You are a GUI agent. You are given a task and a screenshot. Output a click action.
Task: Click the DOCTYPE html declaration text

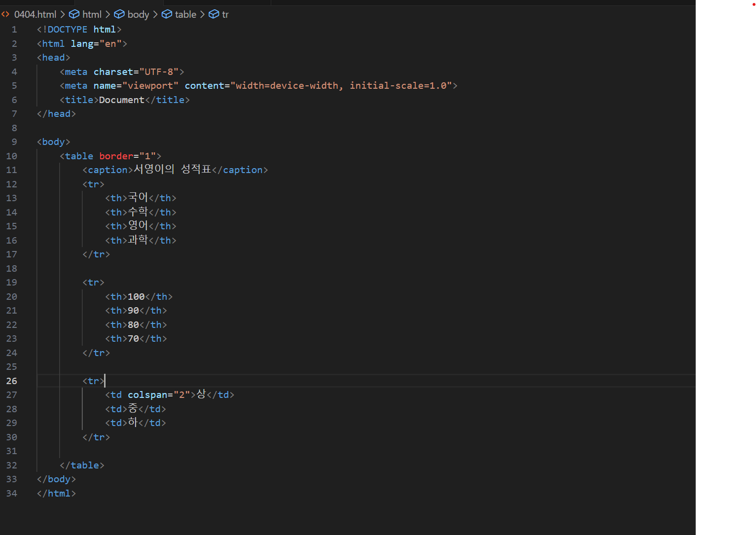tap(79, 30)
